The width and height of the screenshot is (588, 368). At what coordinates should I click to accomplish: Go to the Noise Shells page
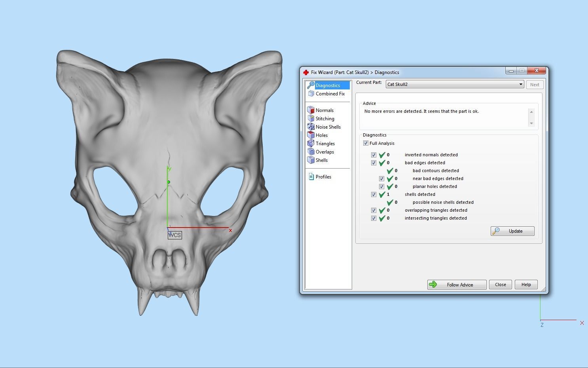click(x=328, y=127)
